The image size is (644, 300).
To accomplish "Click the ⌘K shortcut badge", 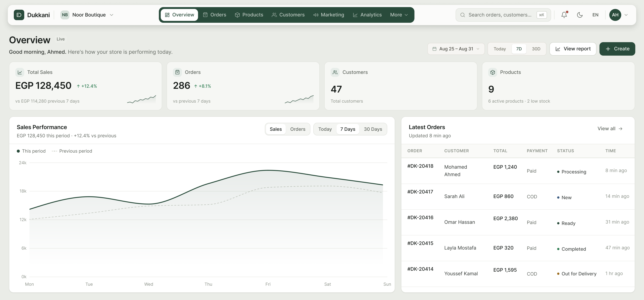I will (x=542, y=15).
